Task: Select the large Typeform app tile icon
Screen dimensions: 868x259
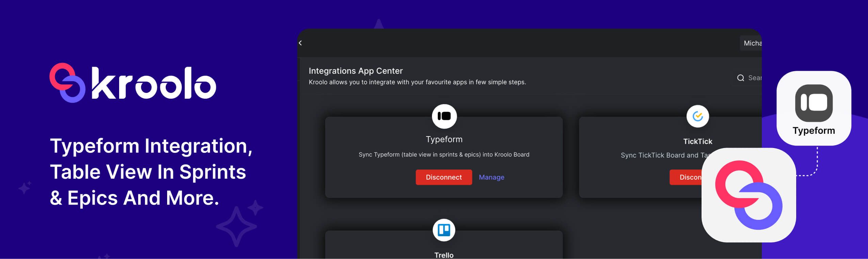Action: pyautogui.click(x=814, y=103)
